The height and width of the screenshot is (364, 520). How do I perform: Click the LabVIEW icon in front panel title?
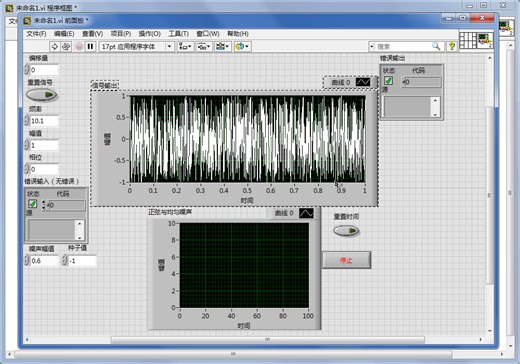[27, 21]
